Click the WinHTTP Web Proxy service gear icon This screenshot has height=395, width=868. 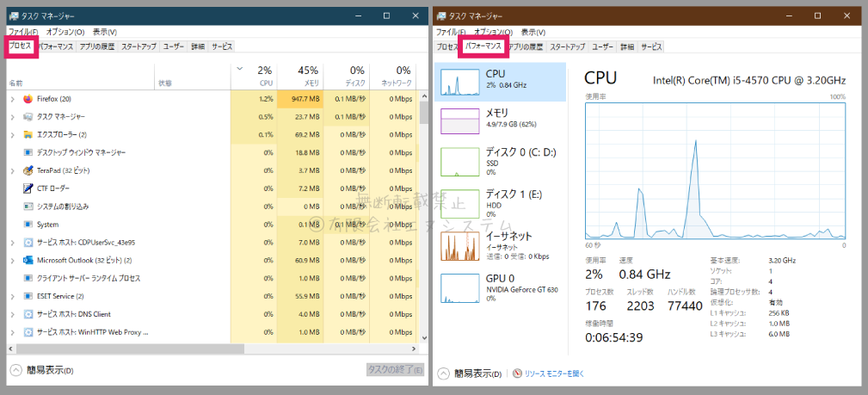tap(28, 332)
